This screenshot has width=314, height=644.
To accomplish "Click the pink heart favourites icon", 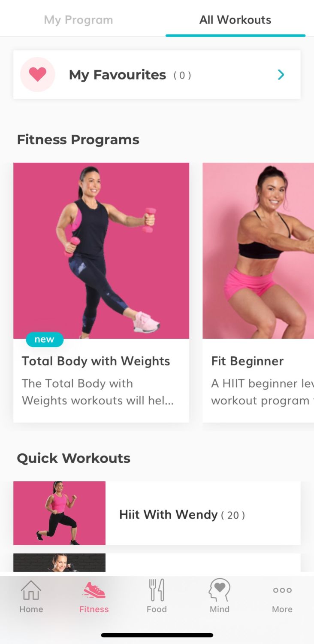I will coord(38,75).
